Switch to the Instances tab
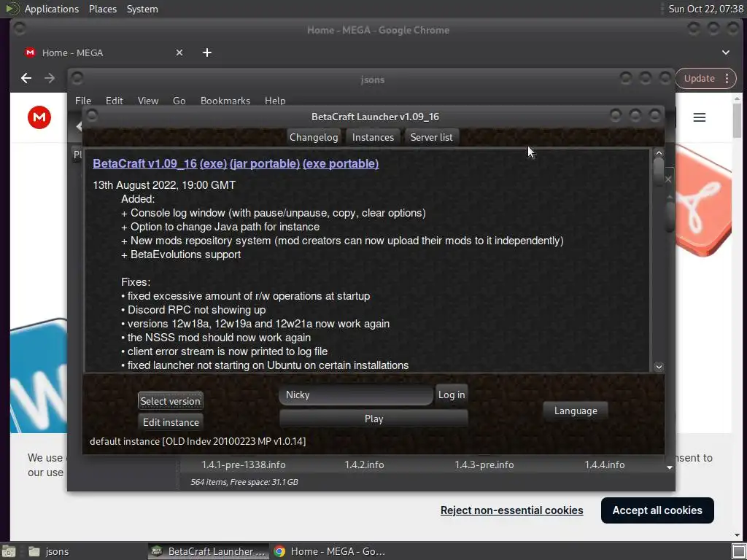Image resolution: width=747 pixels, height=560 pixels. (x=373, y=137)
